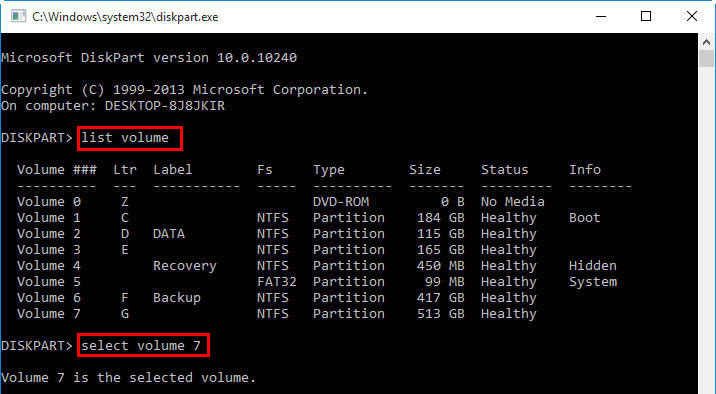Click the diskpart.exe title bar icon
716x394 pixels.
coord(18,16)
